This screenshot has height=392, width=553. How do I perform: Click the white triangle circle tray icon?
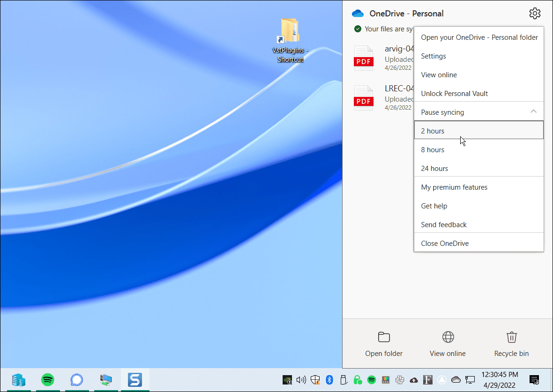(x=441, y=380)
